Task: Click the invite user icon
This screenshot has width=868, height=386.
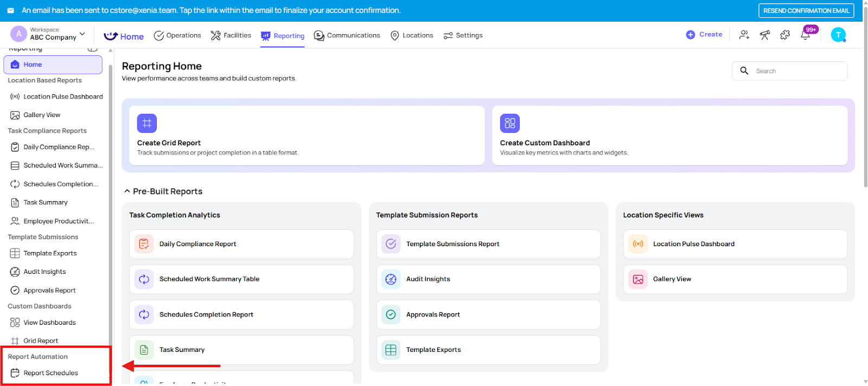Action: coord(744,35)
